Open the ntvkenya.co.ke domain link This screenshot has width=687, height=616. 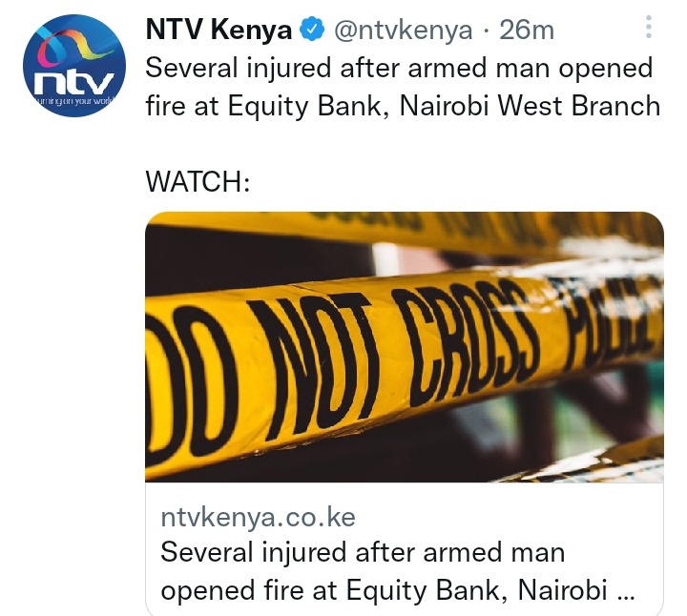[x=258, y=518]
